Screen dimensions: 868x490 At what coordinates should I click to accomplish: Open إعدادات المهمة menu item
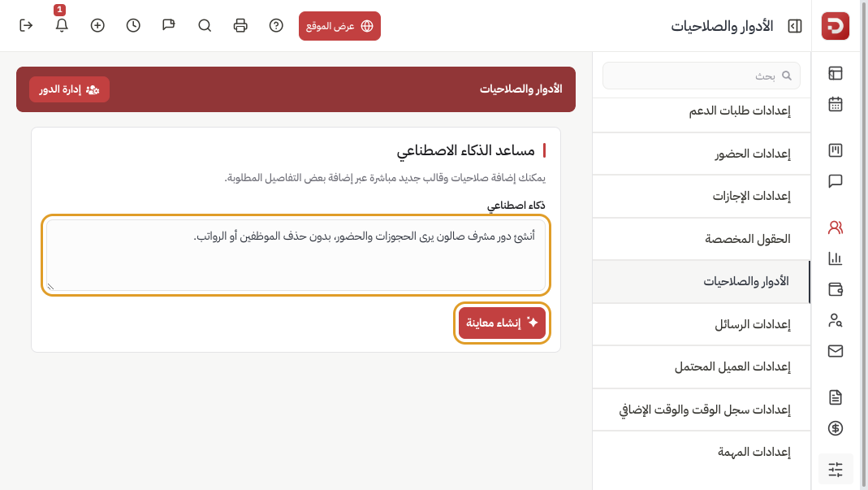click(x=702, y=453)
